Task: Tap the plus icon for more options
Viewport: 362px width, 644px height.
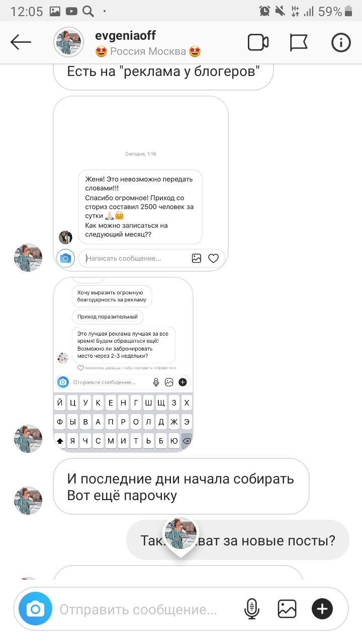Action: 322,610
